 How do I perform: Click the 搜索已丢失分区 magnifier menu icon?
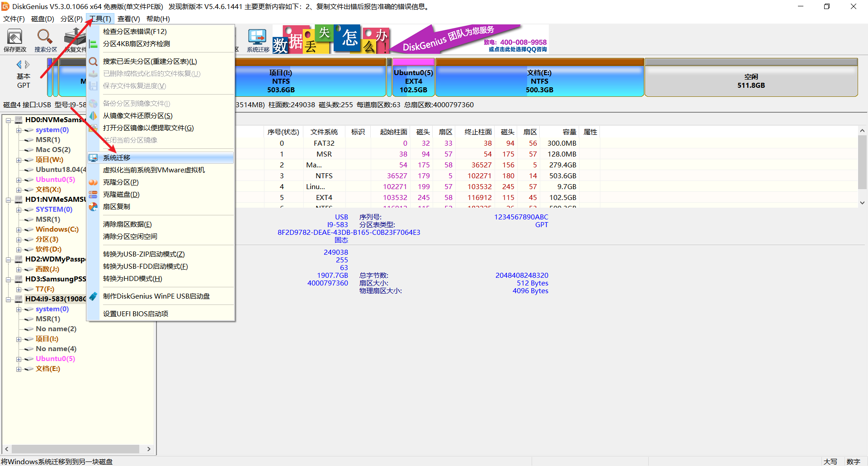tap(93, 62)
